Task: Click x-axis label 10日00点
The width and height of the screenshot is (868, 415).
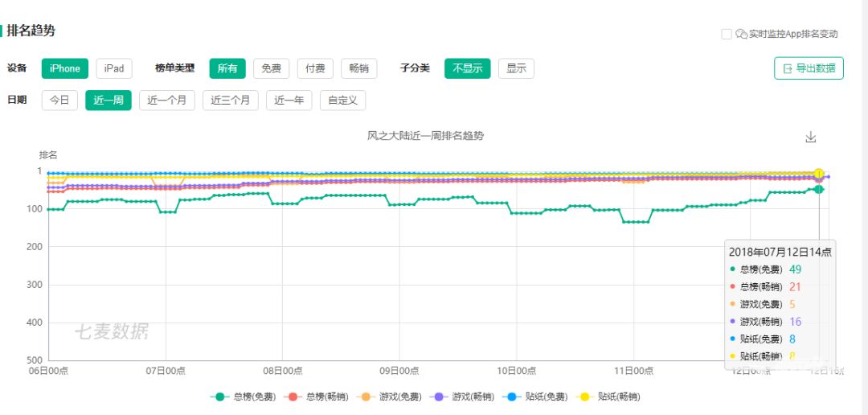Action: point(516,371)
